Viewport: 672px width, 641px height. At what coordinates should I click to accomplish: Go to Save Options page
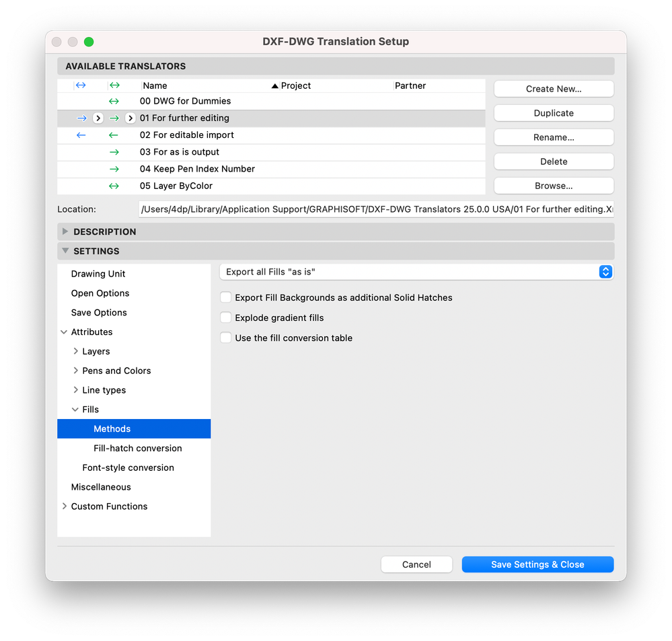[x=99, y=312]
